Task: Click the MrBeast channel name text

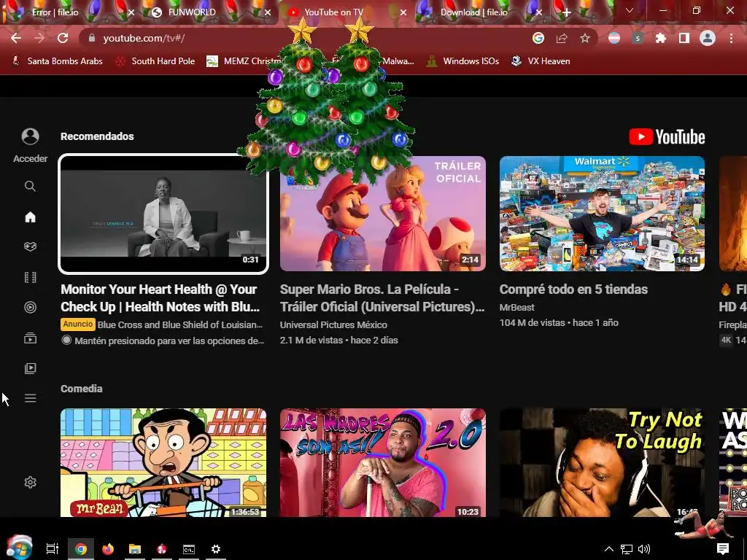Action: click(x=517, y=307)
